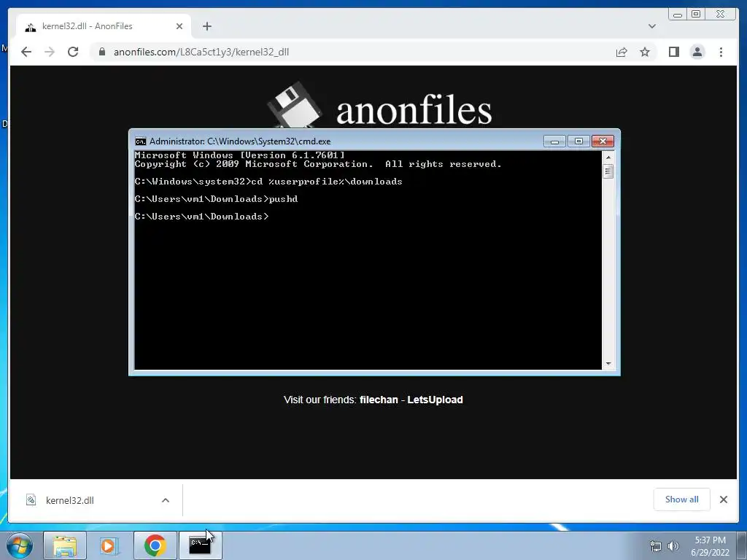Click 'cd %userprofile%\downloads' command text

pyautogui.click(x=327, y=182)
